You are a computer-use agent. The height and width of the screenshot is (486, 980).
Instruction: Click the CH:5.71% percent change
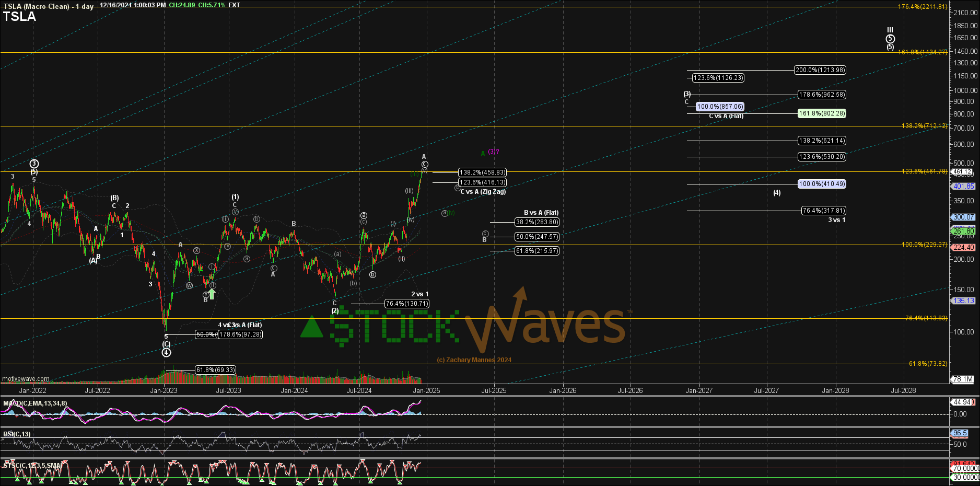click(x=212, y=5)
